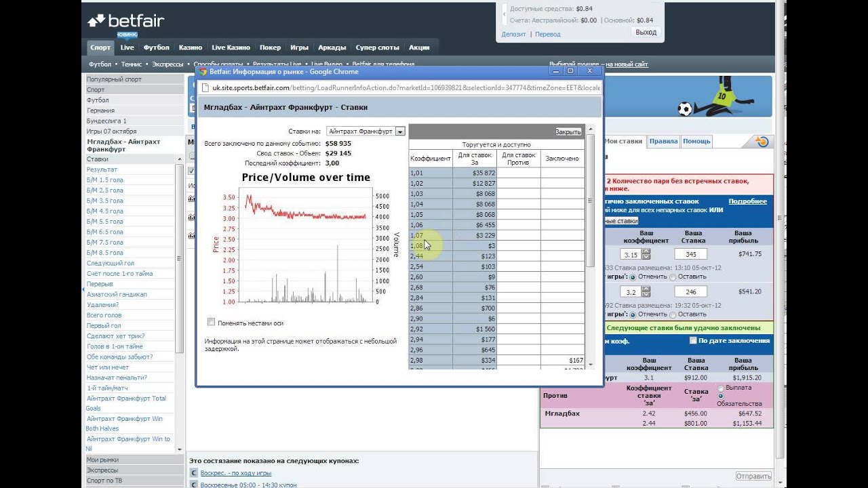Open 'Айнтрахт Франкфурт' selection dropdown

coord(366,131)
